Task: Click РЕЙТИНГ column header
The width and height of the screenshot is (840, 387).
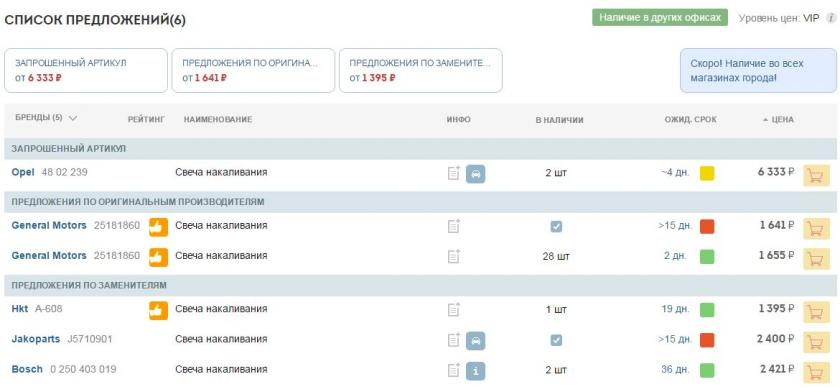Action: pos(146,119)
